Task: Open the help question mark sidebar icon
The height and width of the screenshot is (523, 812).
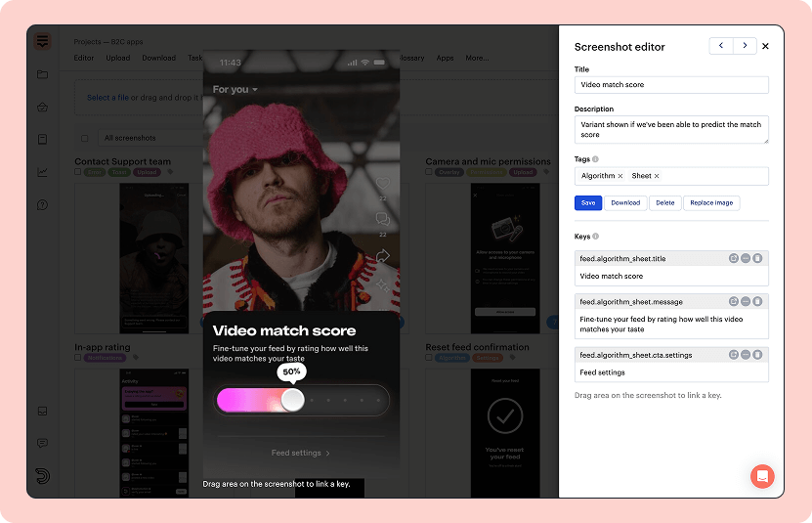Action: click(x=42, y=204)
